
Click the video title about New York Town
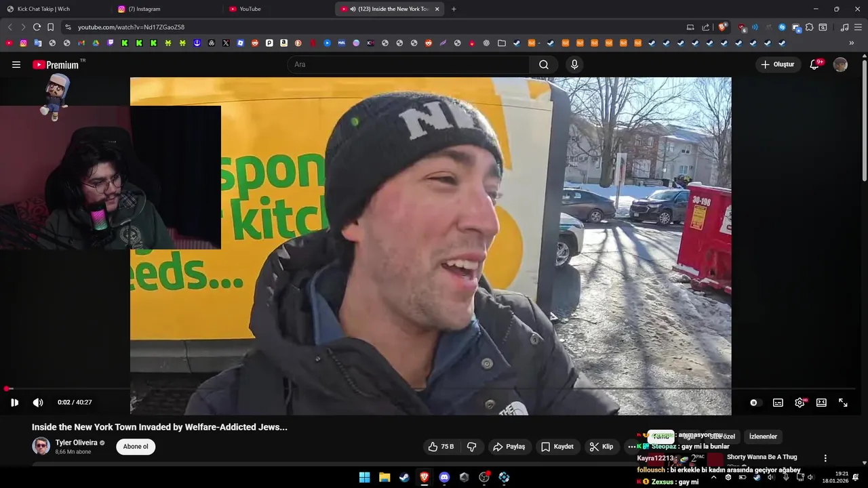click(159, 427)
